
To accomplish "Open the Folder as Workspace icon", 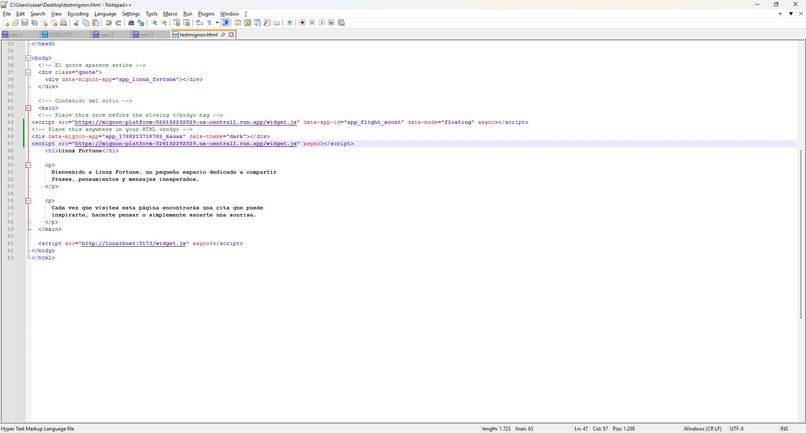I will click(x=277, y=23).
